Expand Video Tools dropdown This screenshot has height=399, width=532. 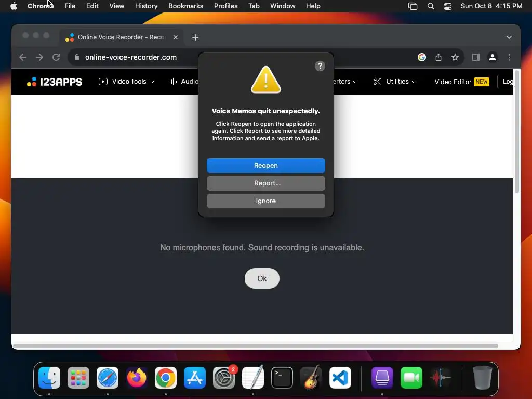pos(126,82)
